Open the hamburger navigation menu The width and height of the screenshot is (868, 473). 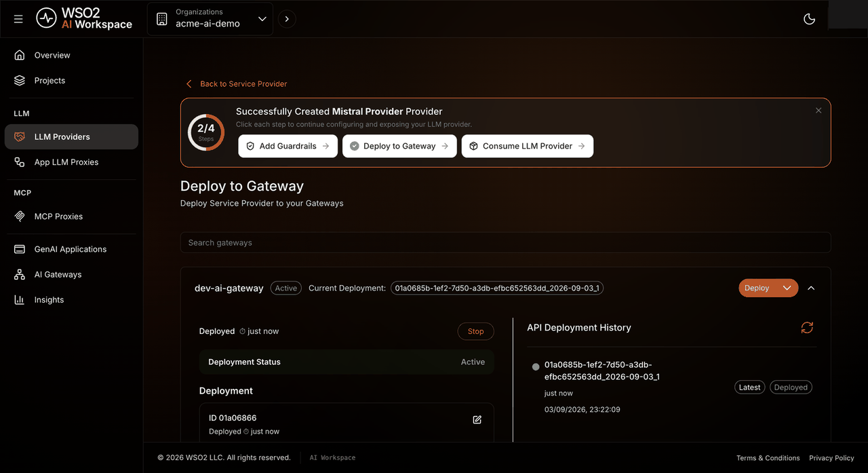18,19
